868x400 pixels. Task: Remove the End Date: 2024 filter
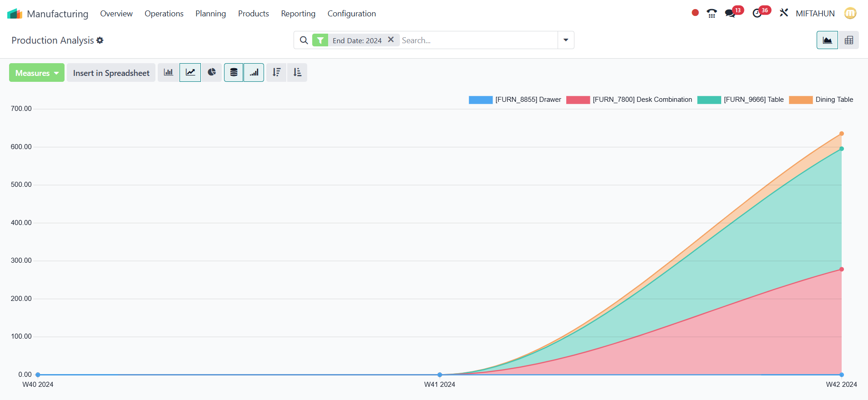click(x=391, y=40)
